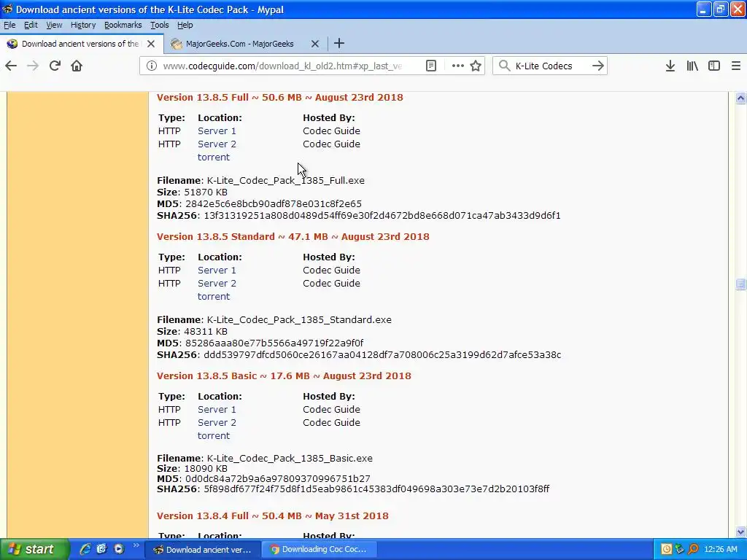Open the Bookmarks menu

tap(123, 25)
